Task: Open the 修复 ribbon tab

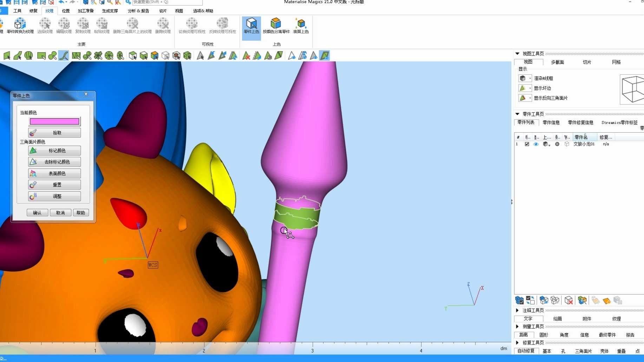Action: pyautogui.click(x=33, y=11)
